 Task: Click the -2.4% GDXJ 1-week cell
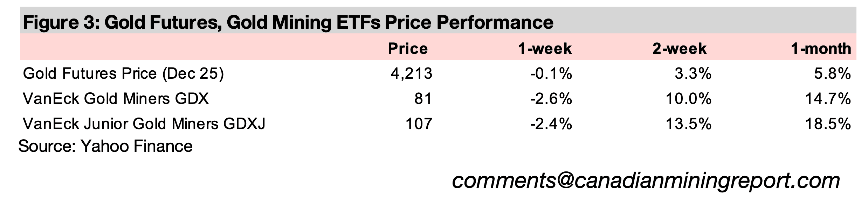click(x=551, y=124)
